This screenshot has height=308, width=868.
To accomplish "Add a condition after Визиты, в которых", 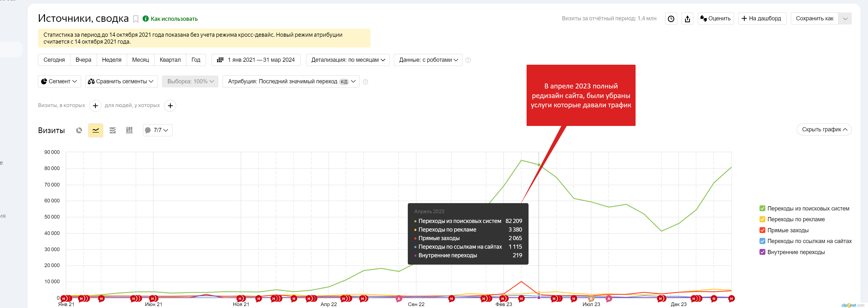I will (x=95, y=105).
